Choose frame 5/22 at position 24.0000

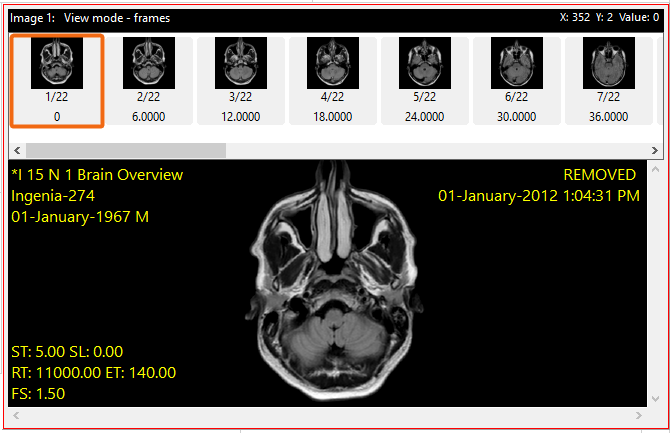click(424, 80)
